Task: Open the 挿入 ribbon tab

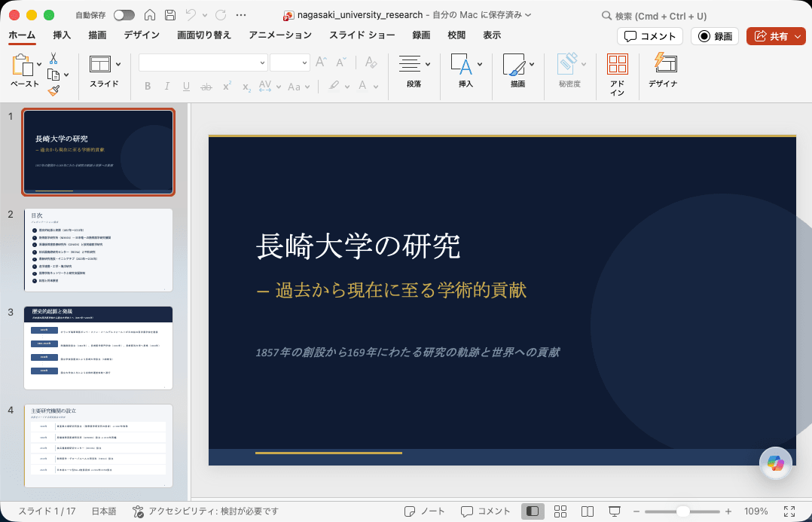Action: click(62, 35)
